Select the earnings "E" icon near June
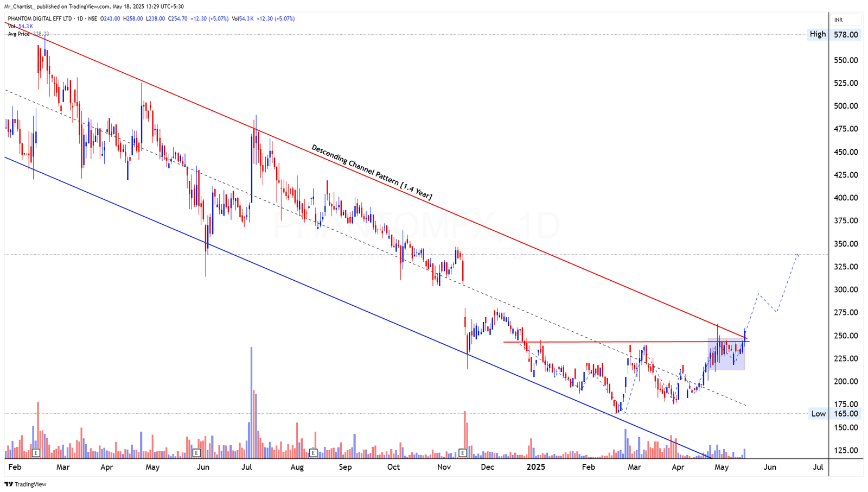Screen dimensions: 868x492 tap(196, 452)
